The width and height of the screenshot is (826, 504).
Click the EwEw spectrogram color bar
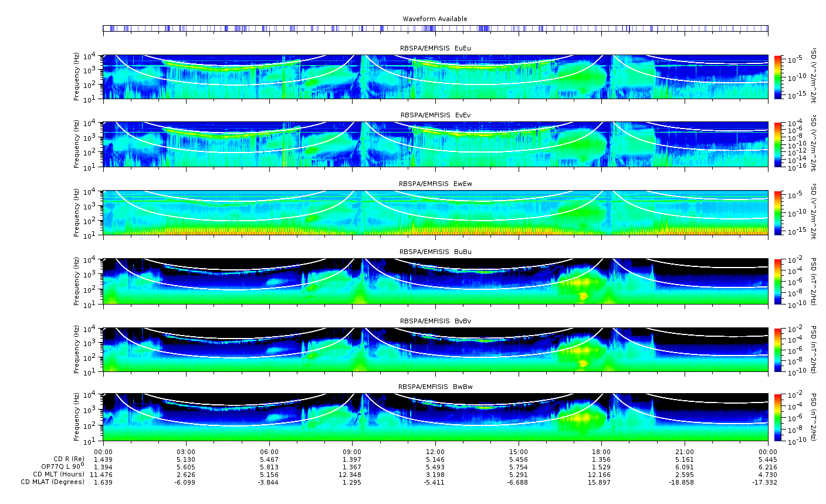pyautogui.click(x=778, y=213)
